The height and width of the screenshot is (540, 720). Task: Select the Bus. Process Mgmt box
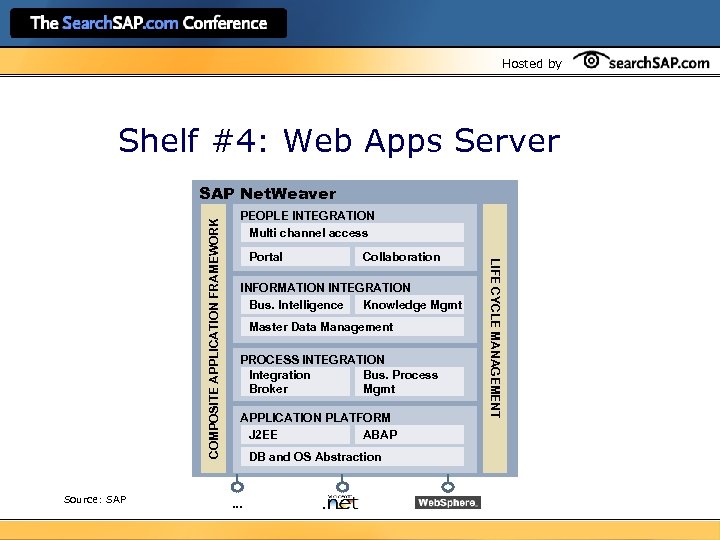pos(409,382)
